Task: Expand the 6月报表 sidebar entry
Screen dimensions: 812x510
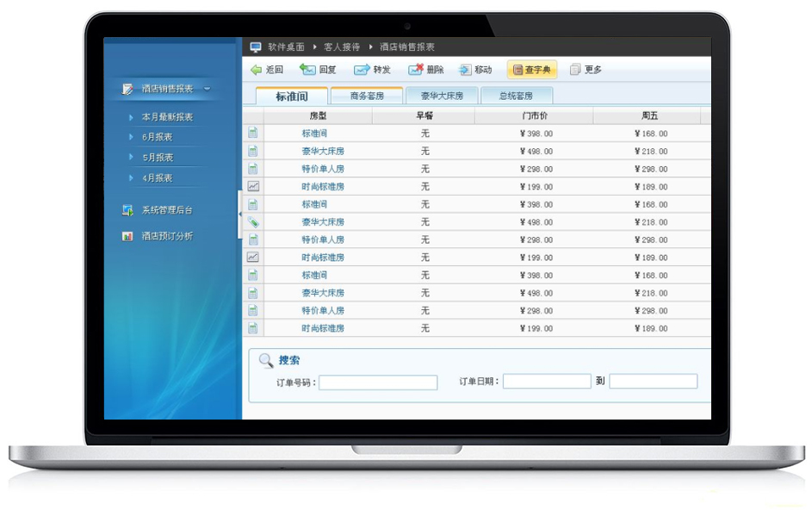Action: [x=158, y=137]
